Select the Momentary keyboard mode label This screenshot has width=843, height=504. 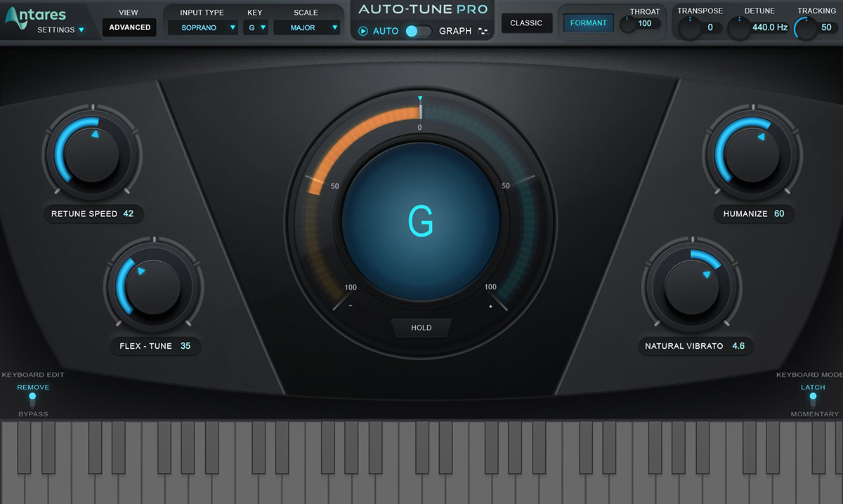(x=815, y=414)
